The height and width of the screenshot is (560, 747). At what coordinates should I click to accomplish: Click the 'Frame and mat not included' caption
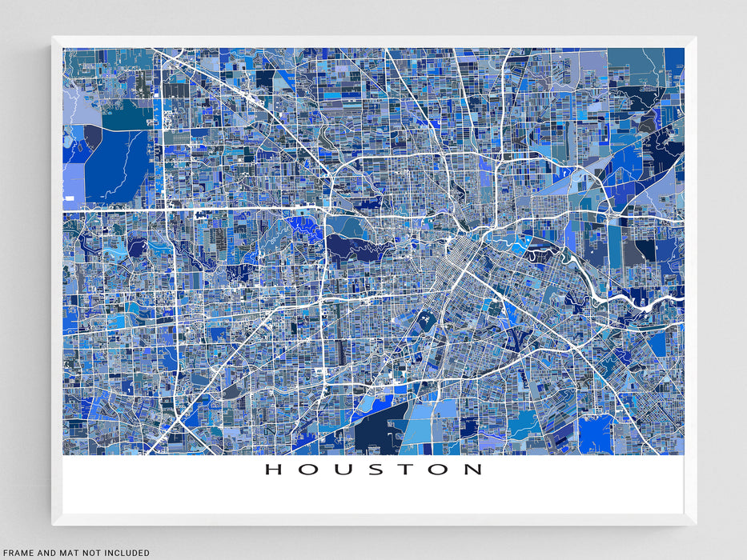tap(75, 553)
